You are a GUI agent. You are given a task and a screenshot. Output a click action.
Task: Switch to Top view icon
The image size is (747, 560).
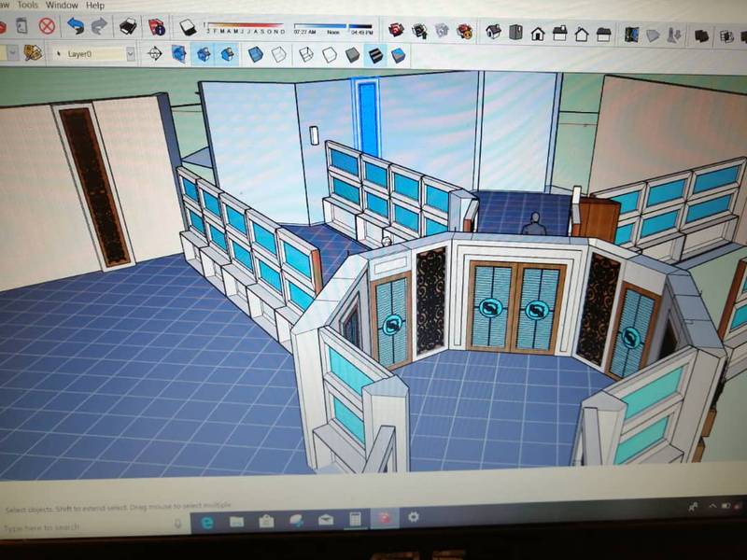(515, 33)
